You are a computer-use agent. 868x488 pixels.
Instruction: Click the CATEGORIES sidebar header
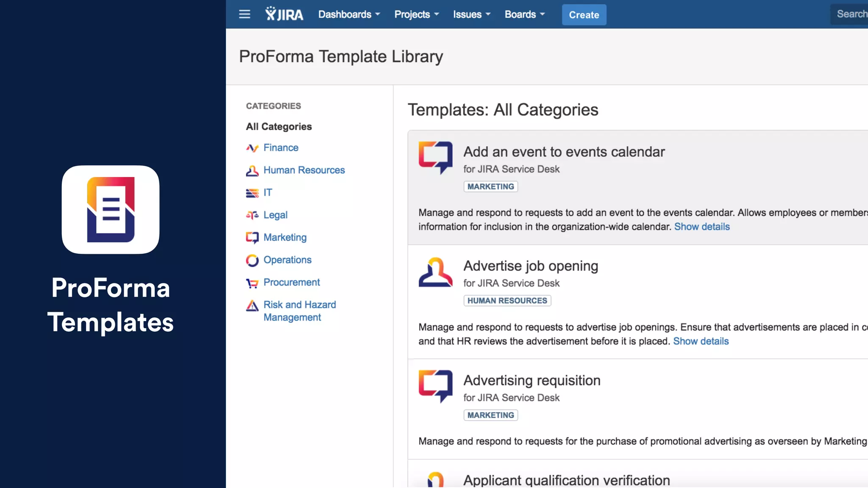pos(273,106)
